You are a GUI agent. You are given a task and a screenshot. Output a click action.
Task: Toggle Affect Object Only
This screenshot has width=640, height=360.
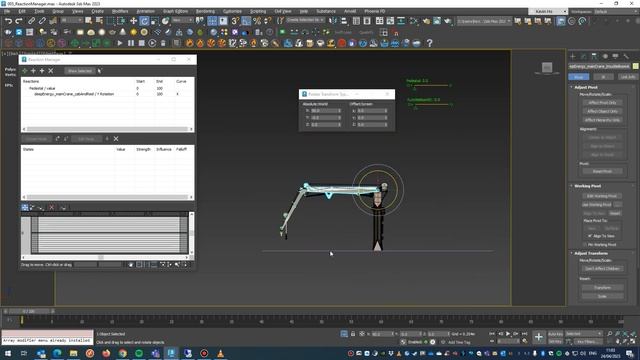coord(602,111)
